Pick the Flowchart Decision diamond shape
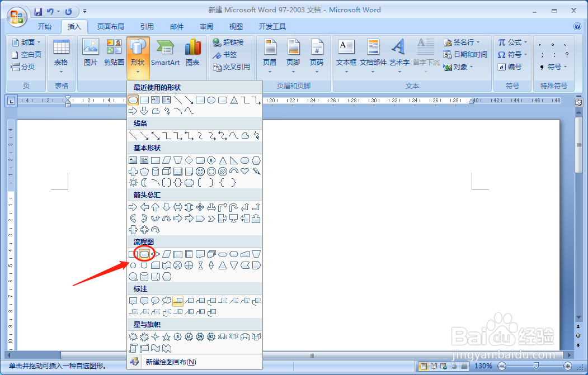The image size is (588, 375). 156,254
